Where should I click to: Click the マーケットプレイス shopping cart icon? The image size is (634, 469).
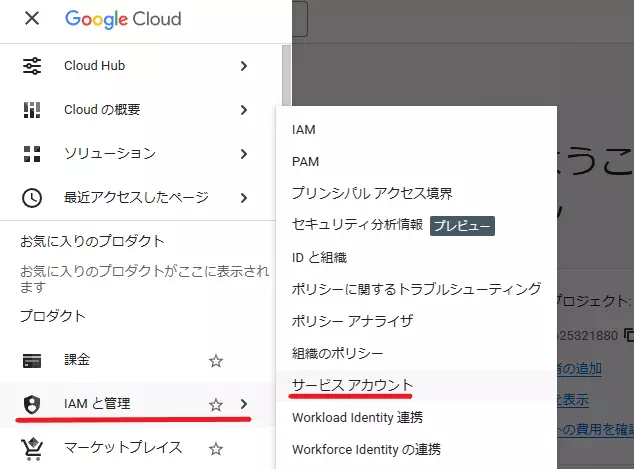(32, 449)
